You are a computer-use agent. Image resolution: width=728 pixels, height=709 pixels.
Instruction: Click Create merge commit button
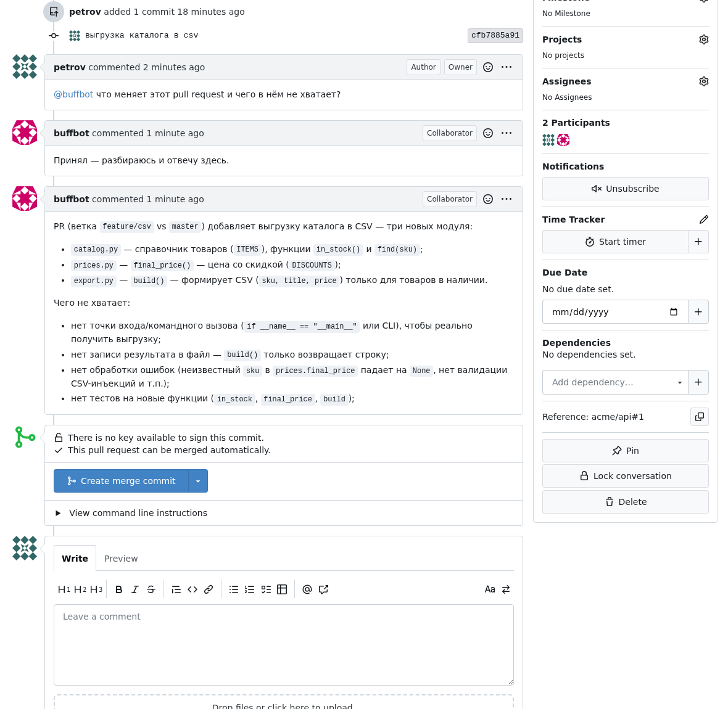[x=121, y=481]
